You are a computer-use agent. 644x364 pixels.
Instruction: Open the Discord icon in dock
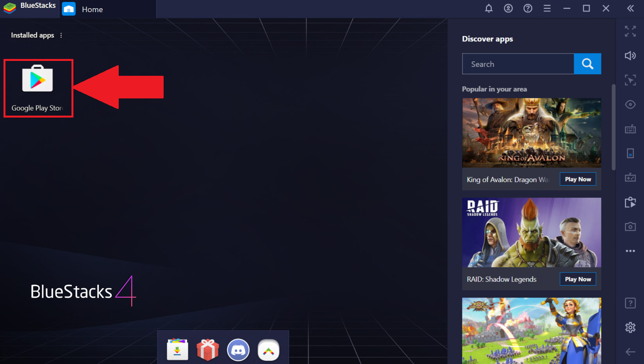tap(238, 350)
